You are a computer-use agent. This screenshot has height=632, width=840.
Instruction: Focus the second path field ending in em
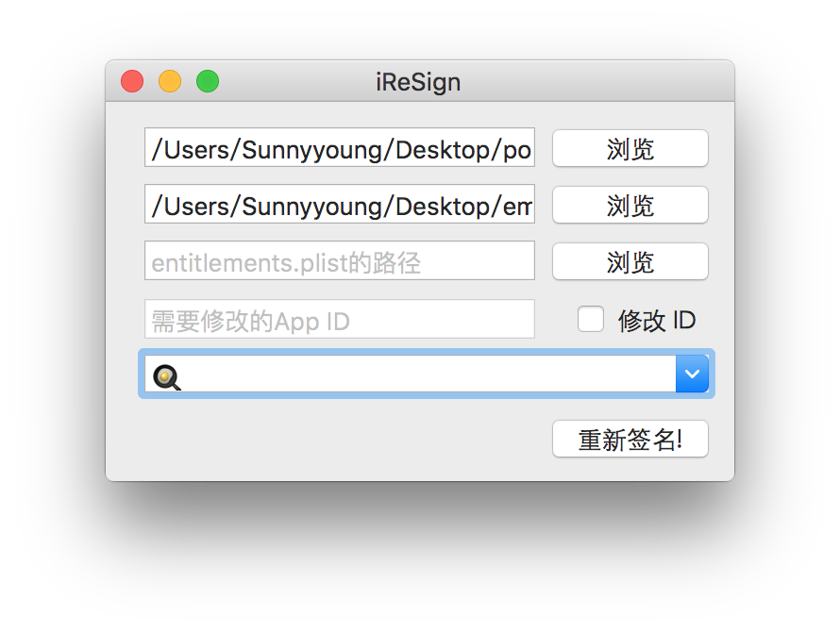click(340, 205)
